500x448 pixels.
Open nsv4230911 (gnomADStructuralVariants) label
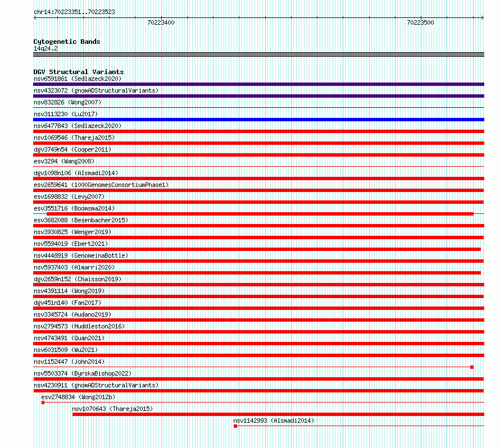pyautogui.click(x=96, y=385)
